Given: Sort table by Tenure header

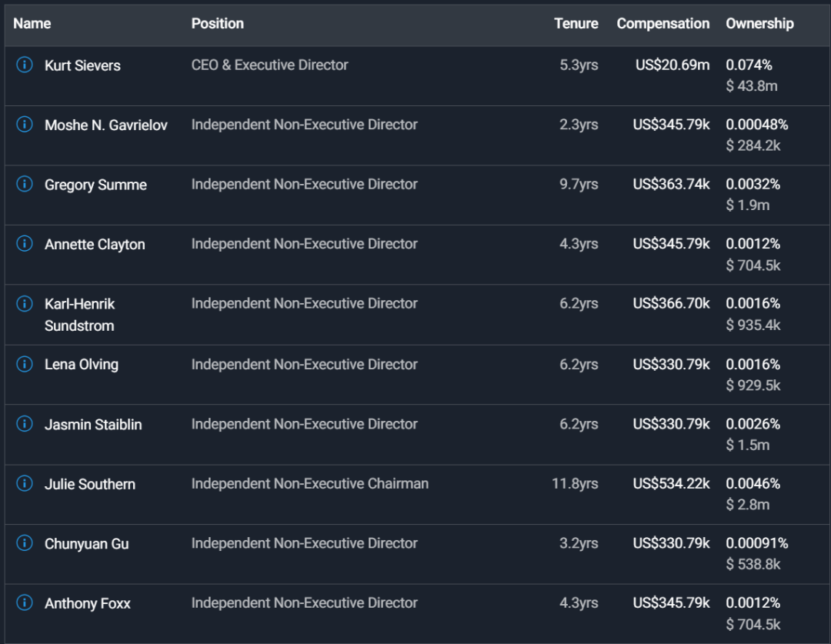Looking at the screenshot, I should (576, 23).
